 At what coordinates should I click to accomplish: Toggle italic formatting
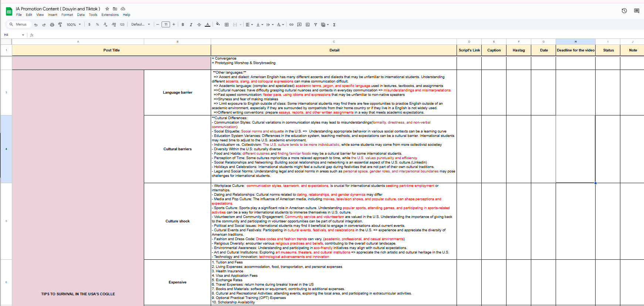click(191, 25)
